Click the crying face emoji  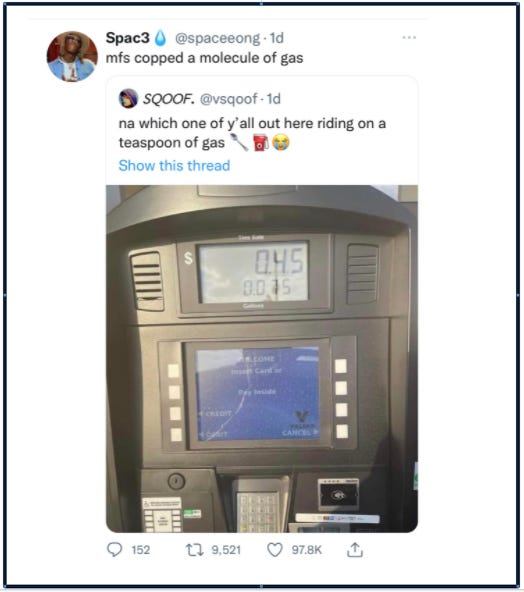(281, 142)
